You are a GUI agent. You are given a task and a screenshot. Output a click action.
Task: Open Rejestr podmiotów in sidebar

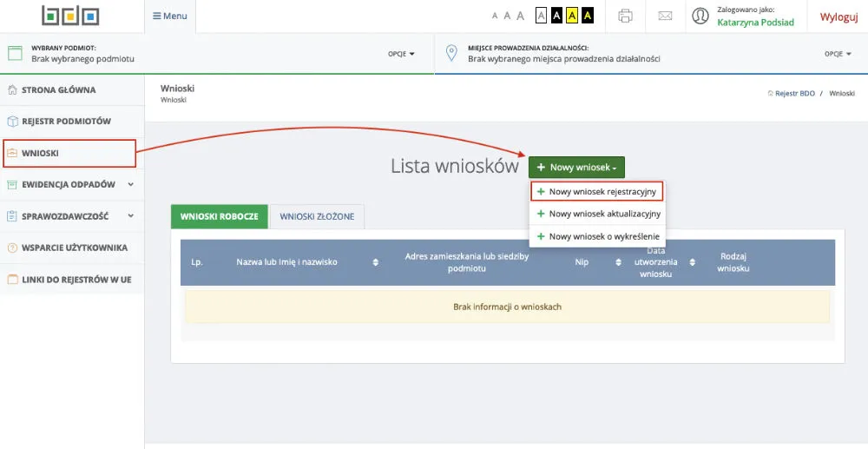[66, 122]
